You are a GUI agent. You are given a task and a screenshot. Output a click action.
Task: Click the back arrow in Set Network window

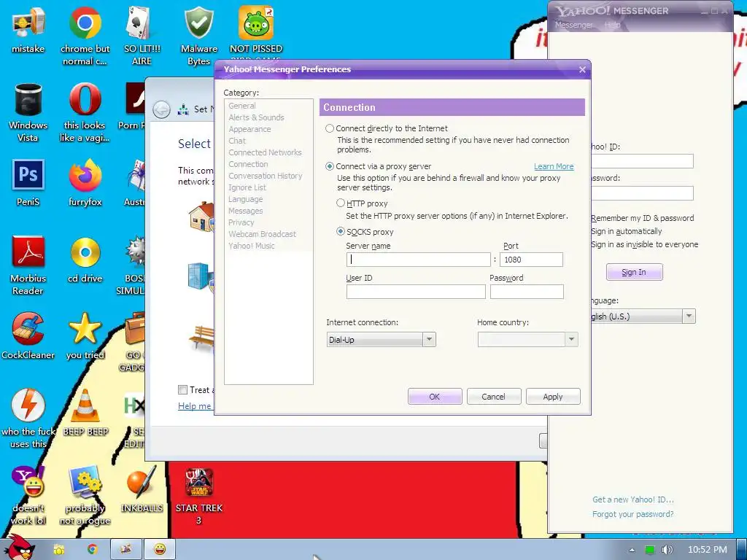[x=161, y=109]
